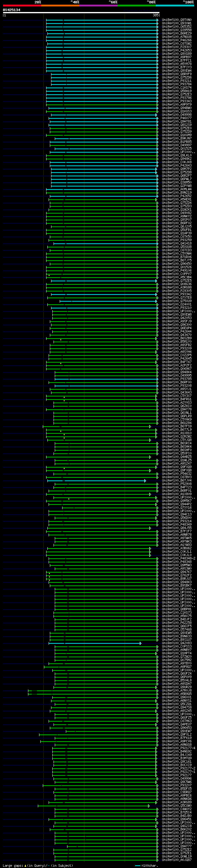Select hit label UniRef100_A7NUU8
Viewport: 197px width, 868px height.
(x=177, y=37)
